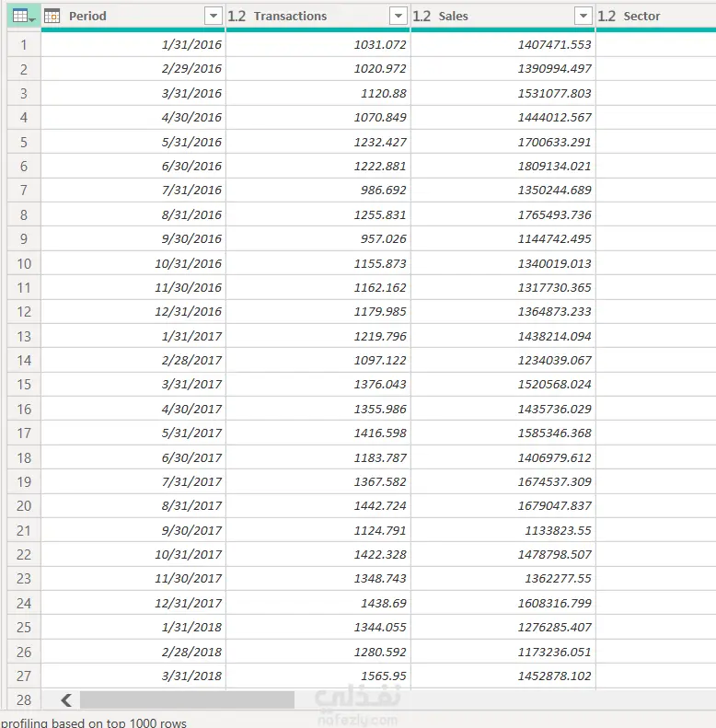Image resolution: width=716 pixels, height=728 pixels.
Task: Select the Transactions column header
Action: click(318, 17)
